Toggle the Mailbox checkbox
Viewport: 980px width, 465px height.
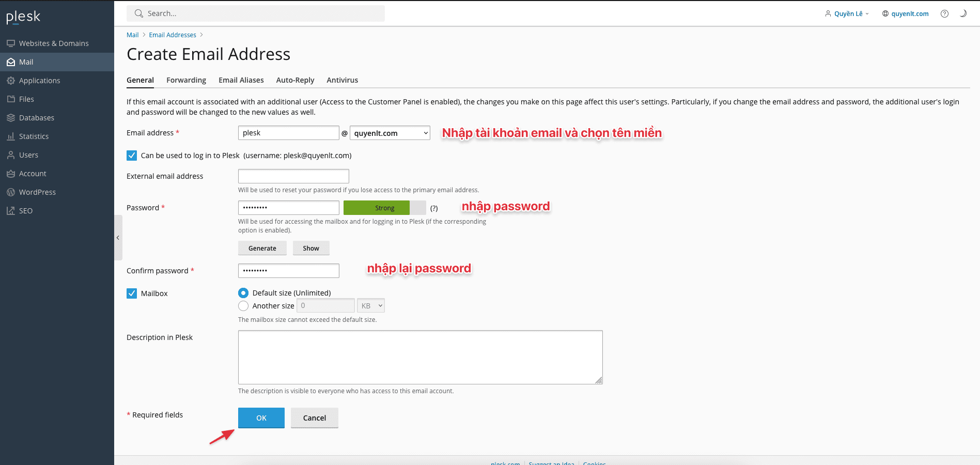coord(132,293)
